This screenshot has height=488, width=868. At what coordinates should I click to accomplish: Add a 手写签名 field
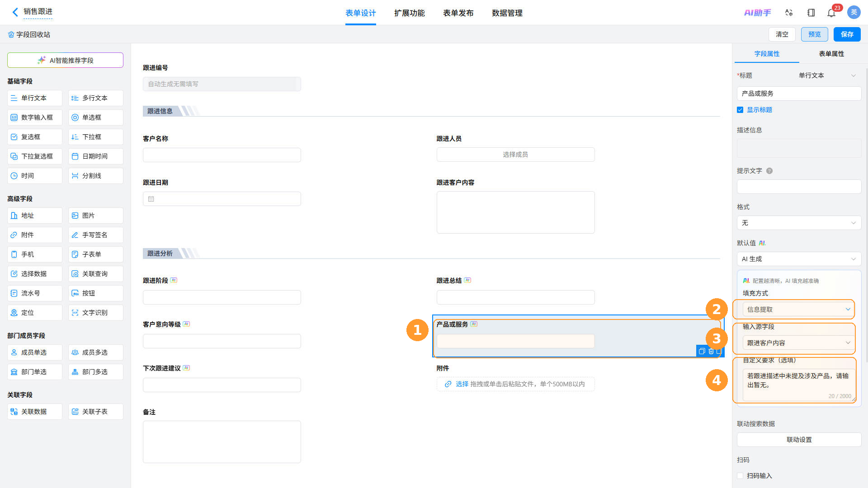coord(96,235)
